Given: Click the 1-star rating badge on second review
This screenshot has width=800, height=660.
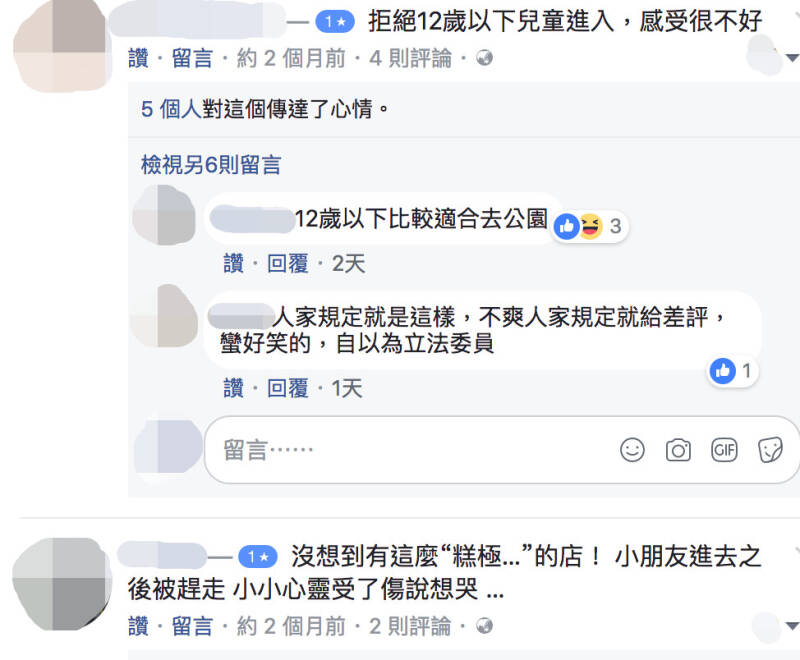Looking at the screenshot, I should click(x=258, y=556).
